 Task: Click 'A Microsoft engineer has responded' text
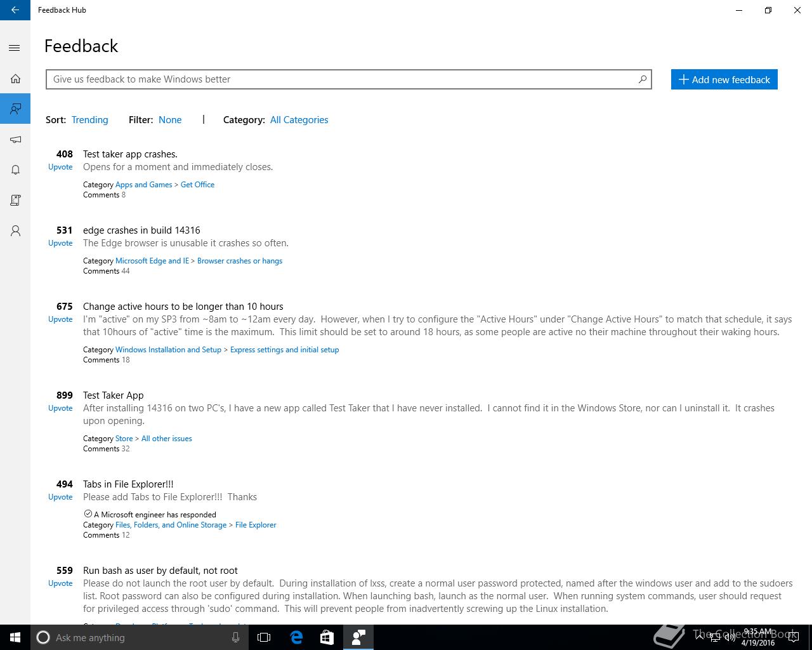pos(155,515)
